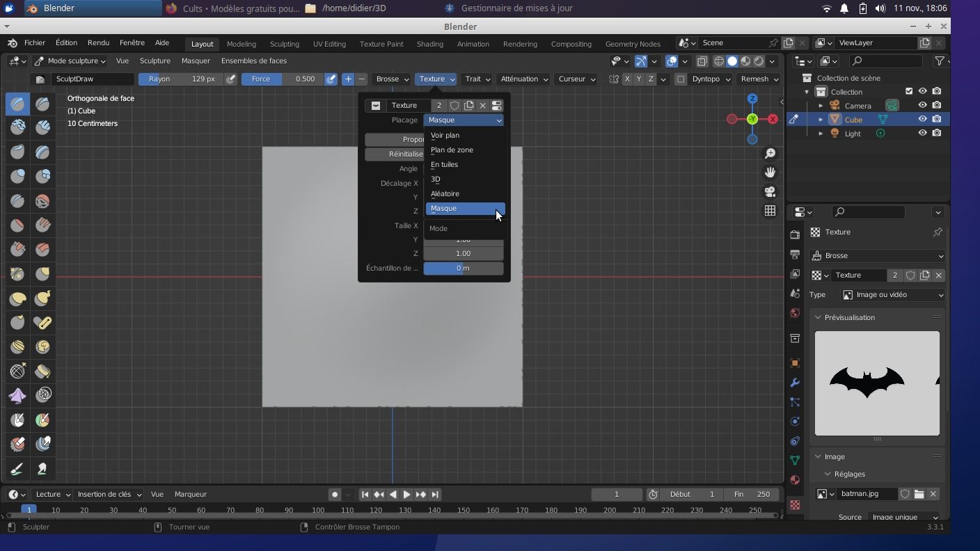Switch to the Shading workspace tab
Image resolution: width=980 pixels, height=551 pixels.
[429, 44]
